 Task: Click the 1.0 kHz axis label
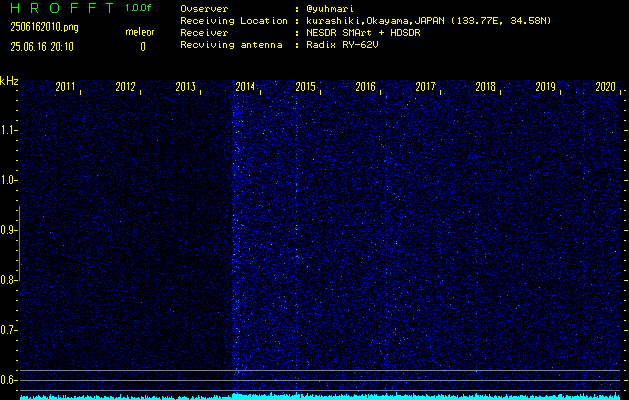[7, 180]
